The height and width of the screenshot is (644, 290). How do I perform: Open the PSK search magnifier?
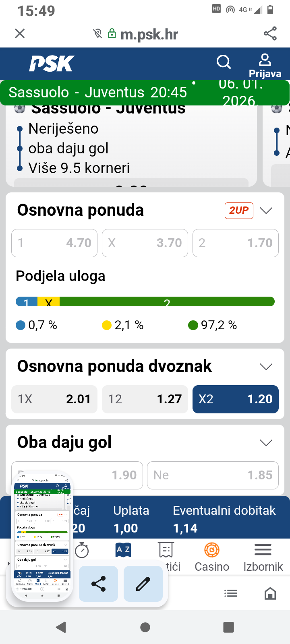[224, 62]
